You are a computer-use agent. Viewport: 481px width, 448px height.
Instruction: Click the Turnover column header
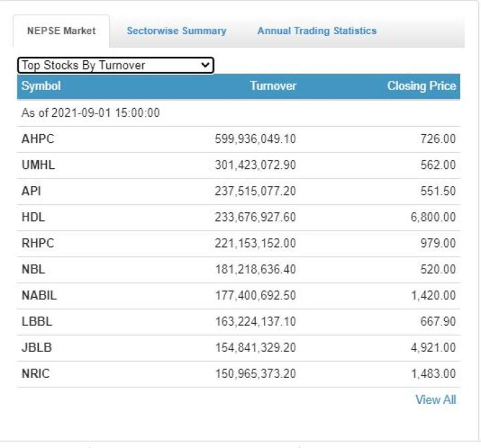point(273,85)
